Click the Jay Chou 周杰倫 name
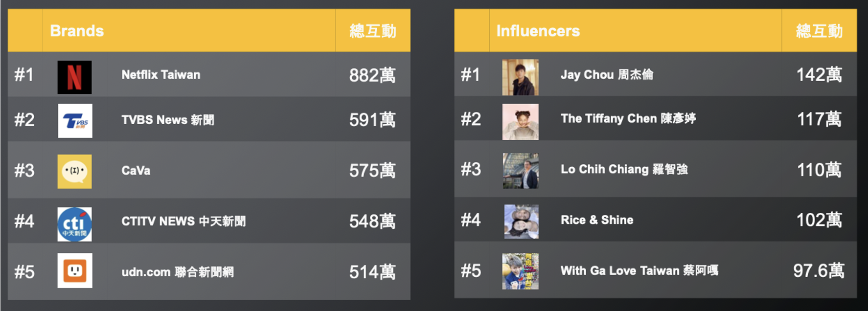Viewport: 868px width, 311px height. (607, 75)
